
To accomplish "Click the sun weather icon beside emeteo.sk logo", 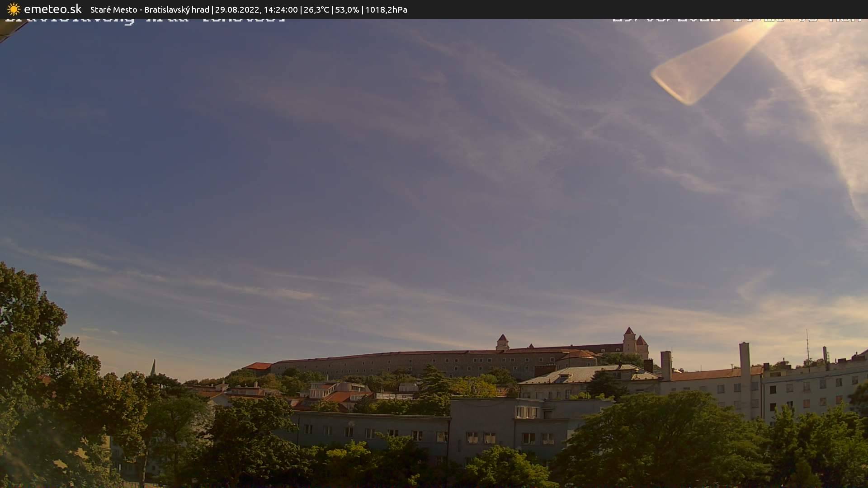I will [14, 9].
